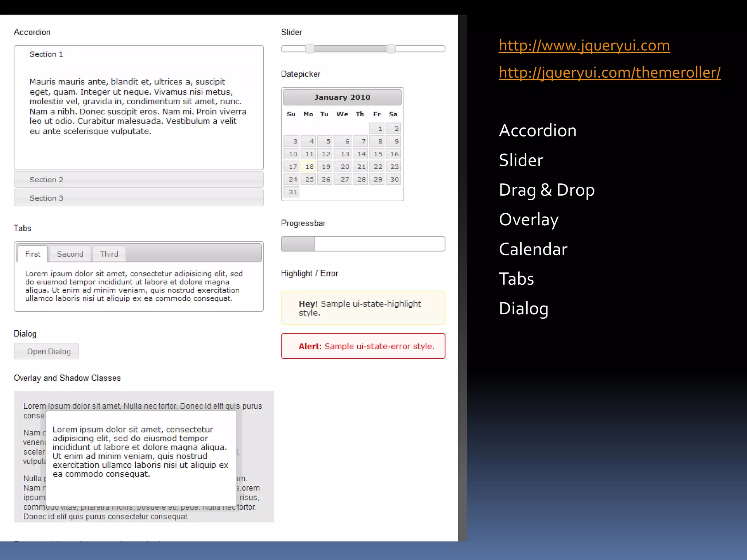Click the left slider handle
Screen dimensions: 747x560
(310, 48)
